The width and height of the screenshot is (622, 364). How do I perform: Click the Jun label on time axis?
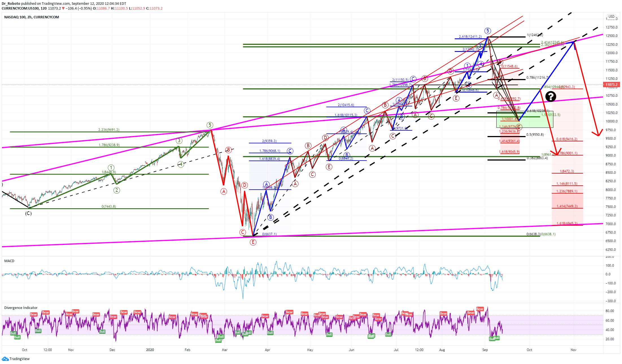[352, 350]
